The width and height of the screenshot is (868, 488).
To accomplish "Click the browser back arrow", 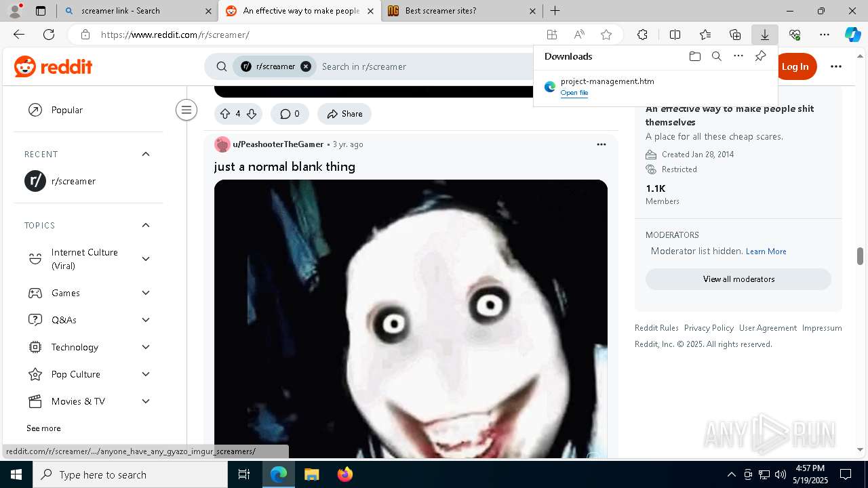I will tap(19, 35).
